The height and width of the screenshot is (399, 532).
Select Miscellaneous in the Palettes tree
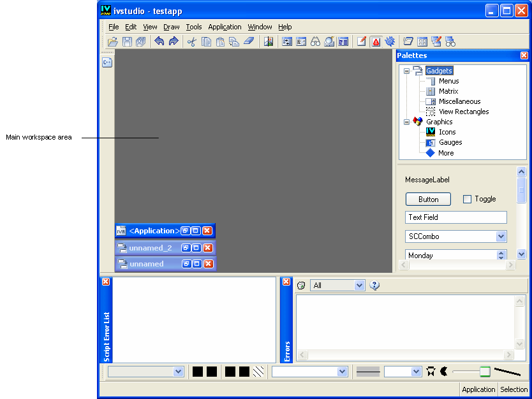[x=459, y=101]
